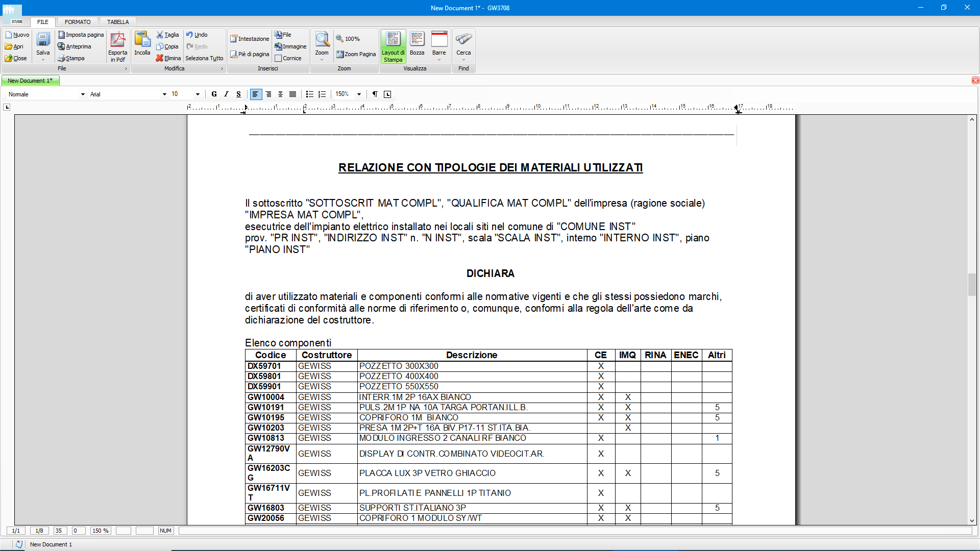Switch to Bozza view

(x=417, y=44)
